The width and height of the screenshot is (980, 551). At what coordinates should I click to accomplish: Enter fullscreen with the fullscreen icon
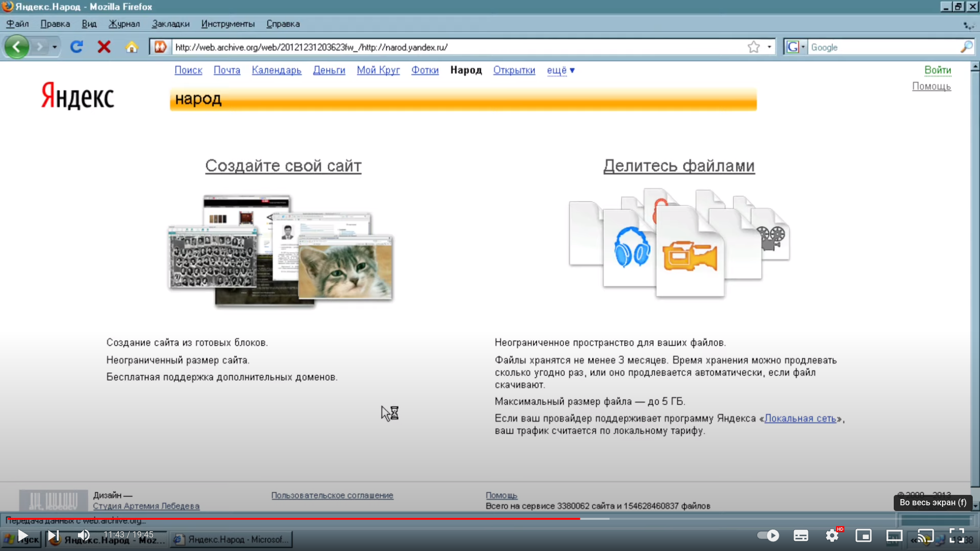click(x=957, y=535)
